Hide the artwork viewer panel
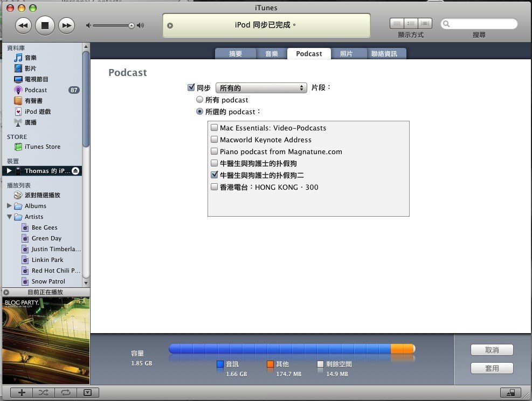532x401 pixels. tap(87, 392)
